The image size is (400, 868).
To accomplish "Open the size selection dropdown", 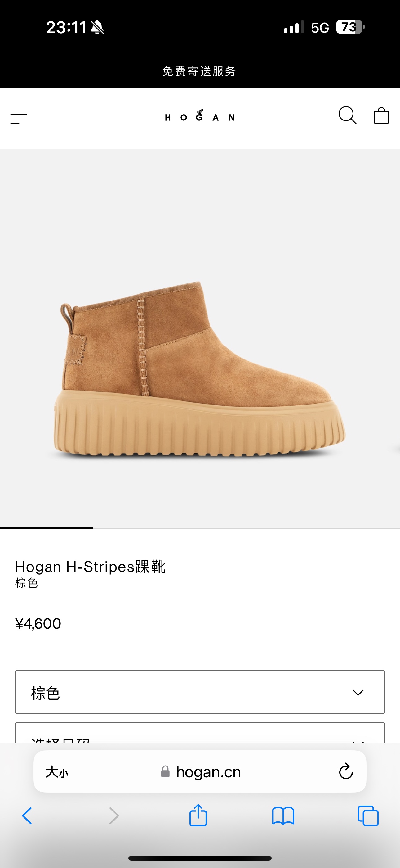I will (x=200, y=733).
